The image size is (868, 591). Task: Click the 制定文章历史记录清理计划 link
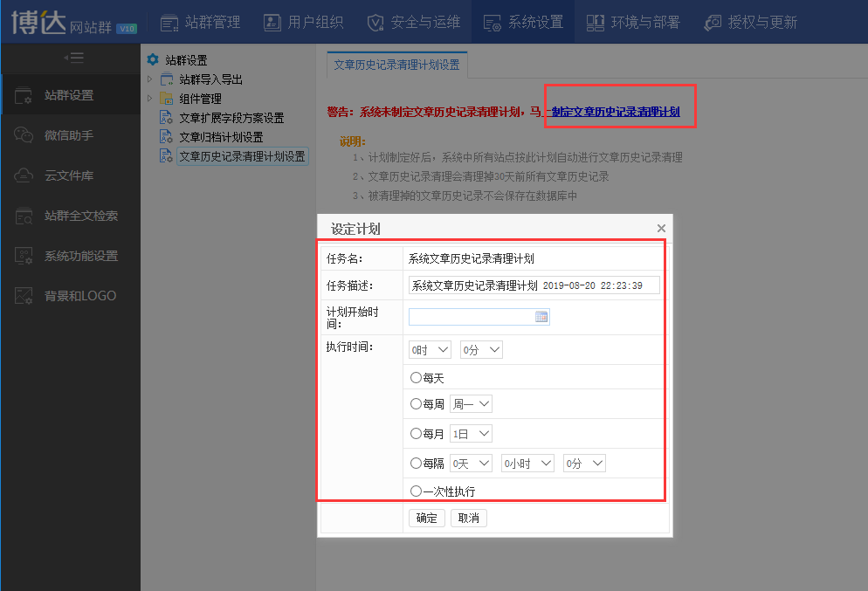point(616,112)
